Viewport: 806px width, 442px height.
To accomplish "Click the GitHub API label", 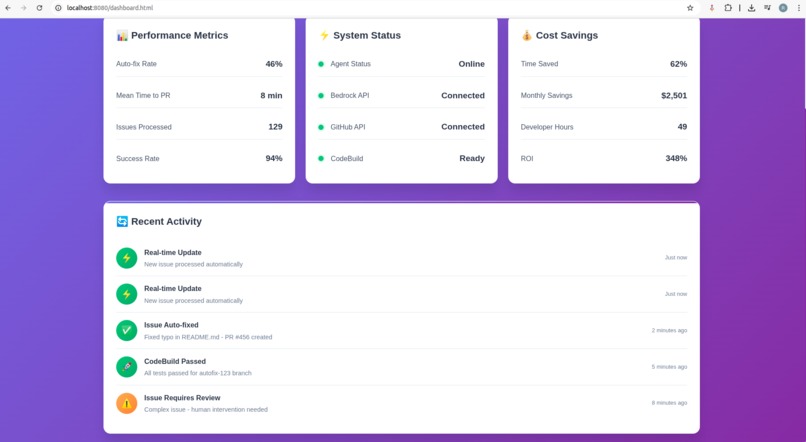I will coord(348,127).
